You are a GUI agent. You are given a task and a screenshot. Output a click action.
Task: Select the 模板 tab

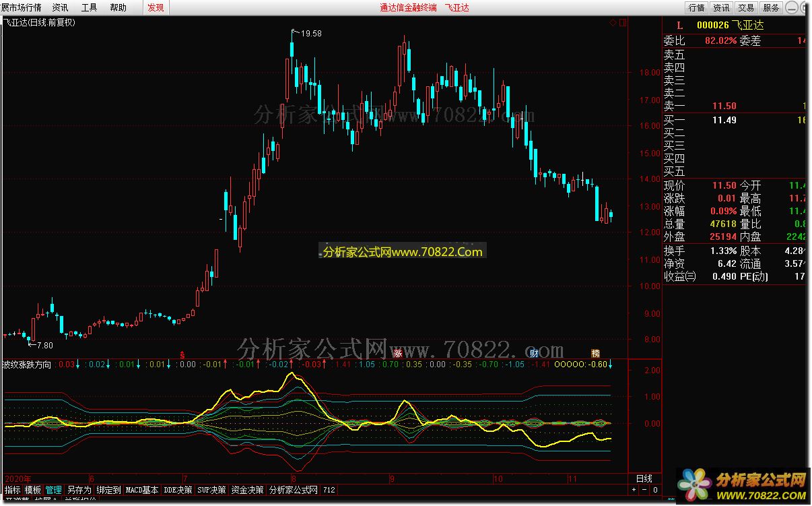click(33, 490)
